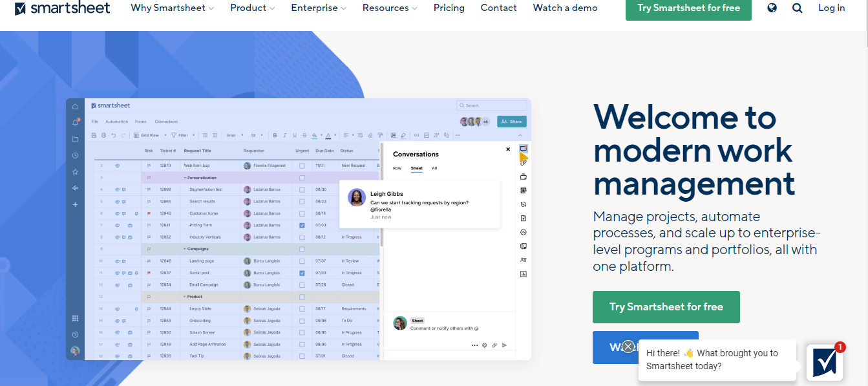Check Urgent box for Email Campaign
868x386 pixels.
[302, 284]
